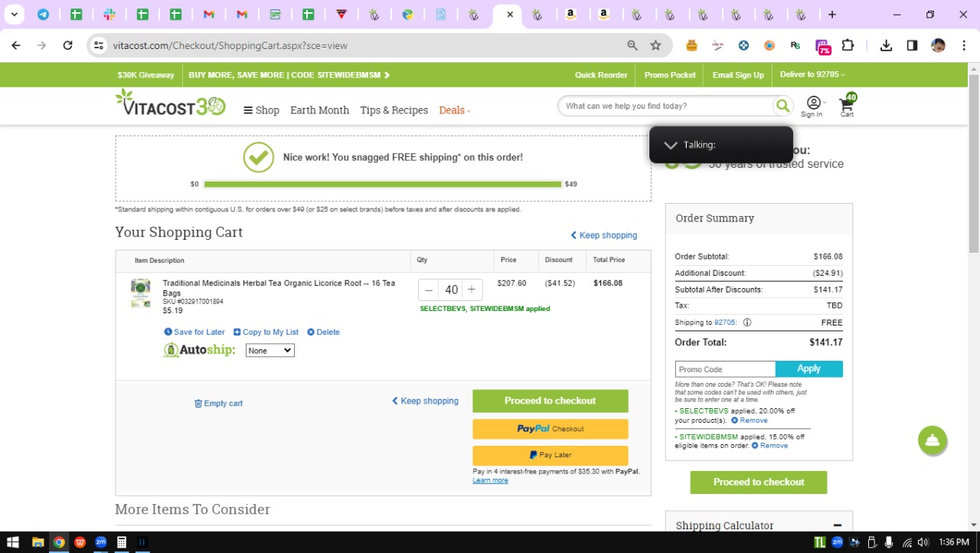This screenshot has height=553, width=980.
Task: Delete the tea item from cart
Action: pos(323,332)
